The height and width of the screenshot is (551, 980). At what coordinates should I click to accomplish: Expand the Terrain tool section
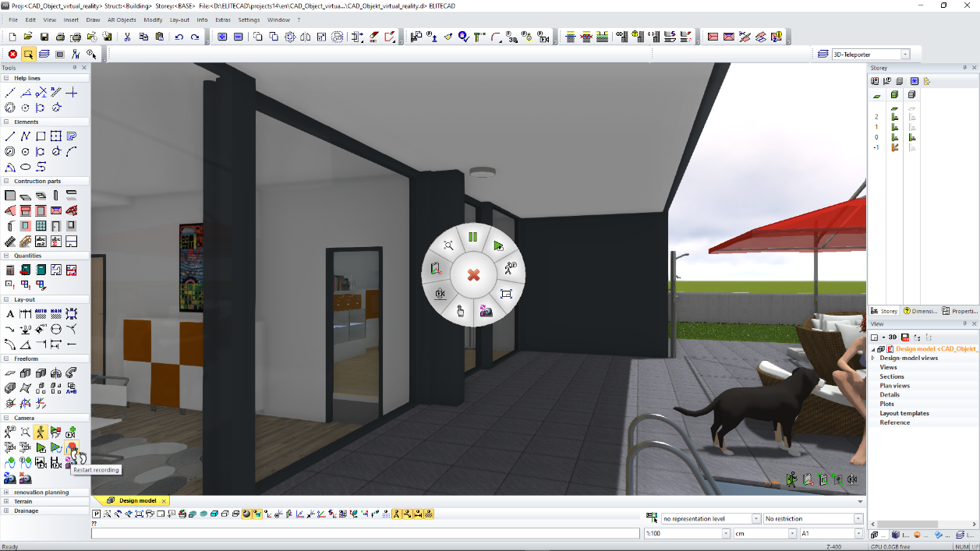[6, 501]
